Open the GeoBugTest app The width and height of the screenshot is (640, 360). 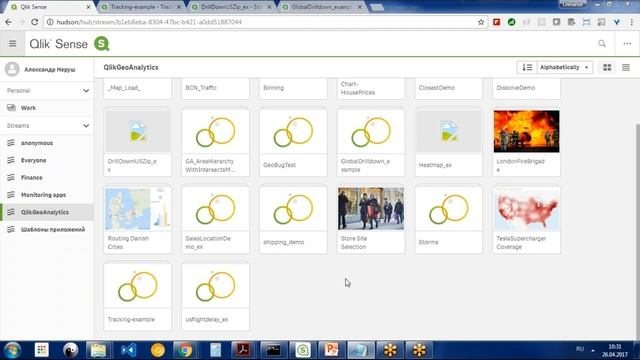coord(293,142)
